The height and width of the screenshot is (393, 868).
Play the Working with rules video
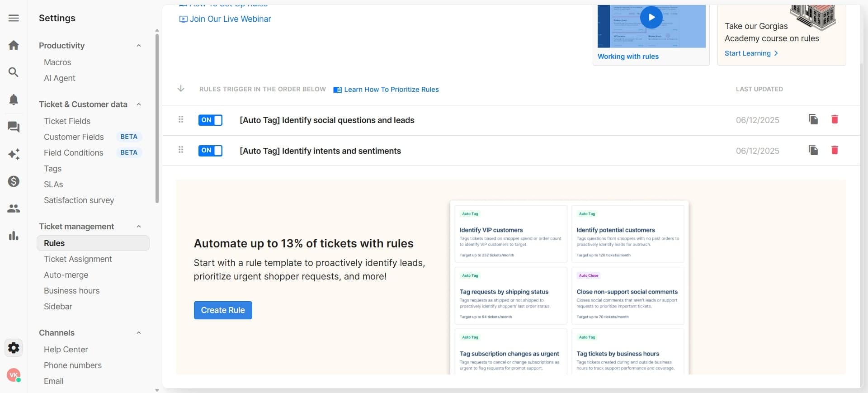coord(651,18)
